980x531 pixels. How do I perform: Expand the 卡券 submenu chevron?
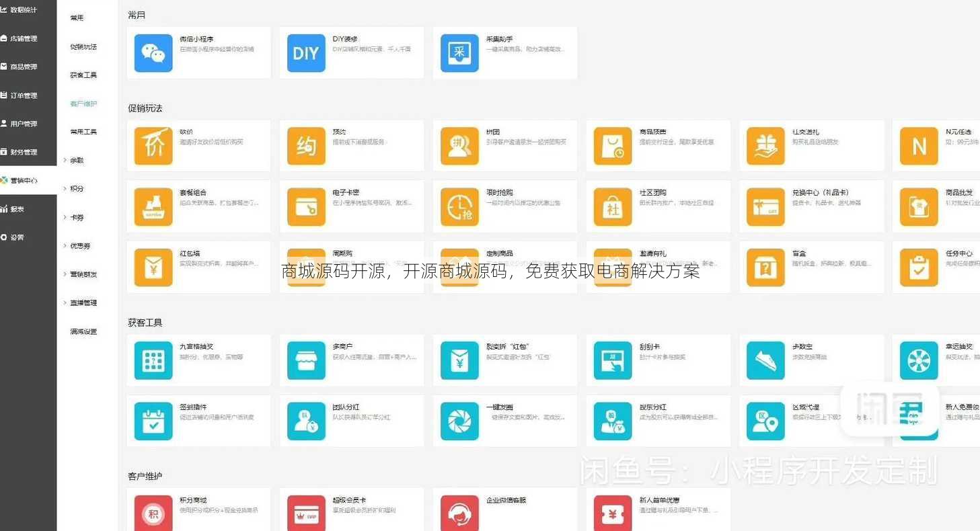tap(65, 218)
